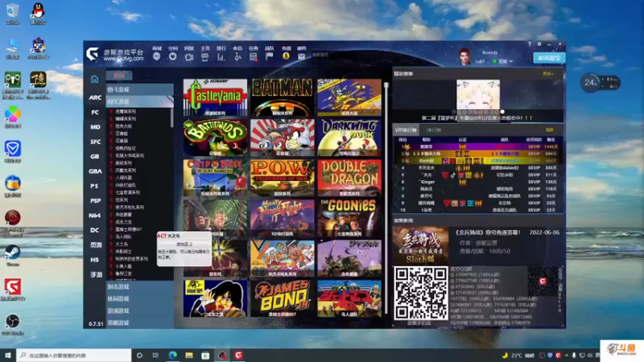Open the 会员 membership icon
The image size is (644, 362).
[x=237, y=57]
